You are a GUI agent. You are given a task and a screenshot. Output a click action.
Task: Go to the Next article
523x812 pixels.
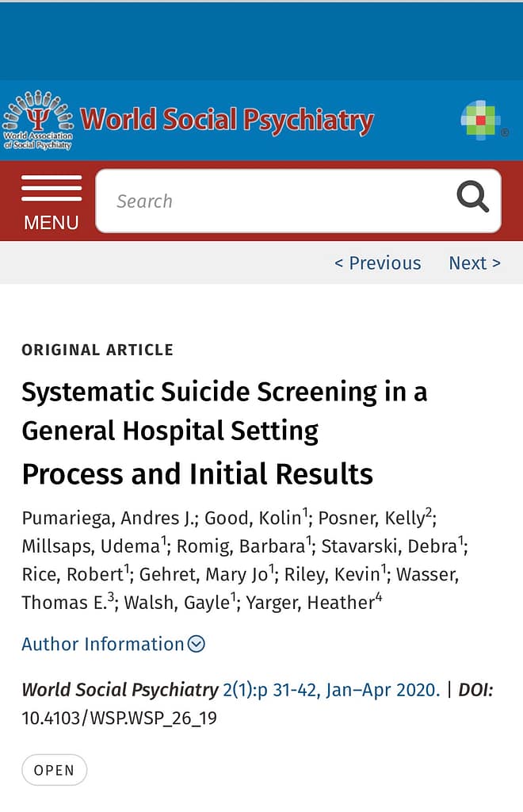coord(474,263)
